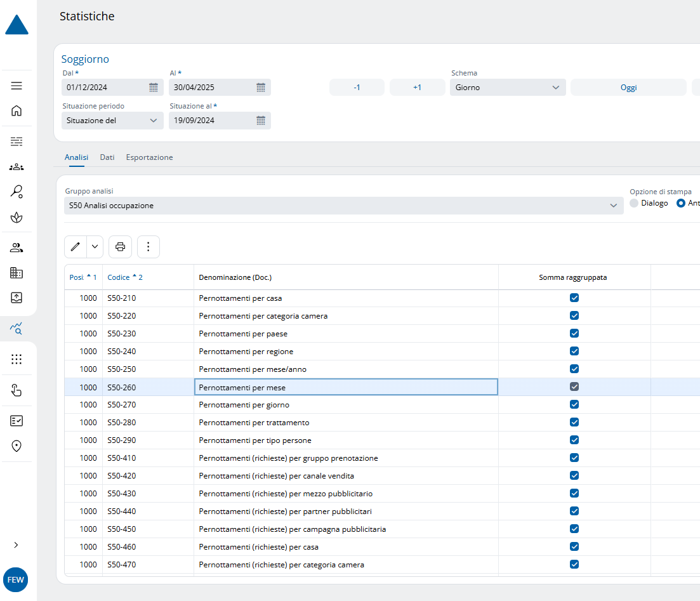Sort by the Codice column header

(x=119, y=277)
